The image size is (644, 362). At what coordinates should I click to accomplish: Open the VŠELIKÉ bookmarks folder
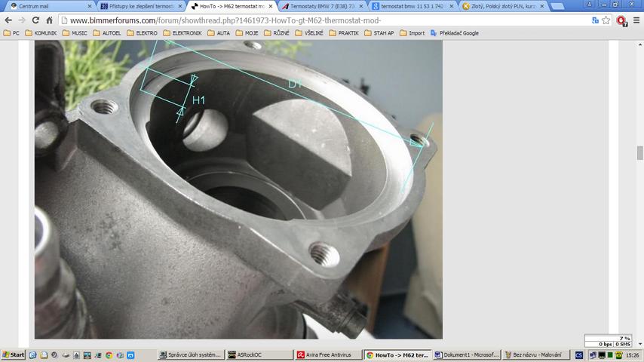(x=309, y=33)
